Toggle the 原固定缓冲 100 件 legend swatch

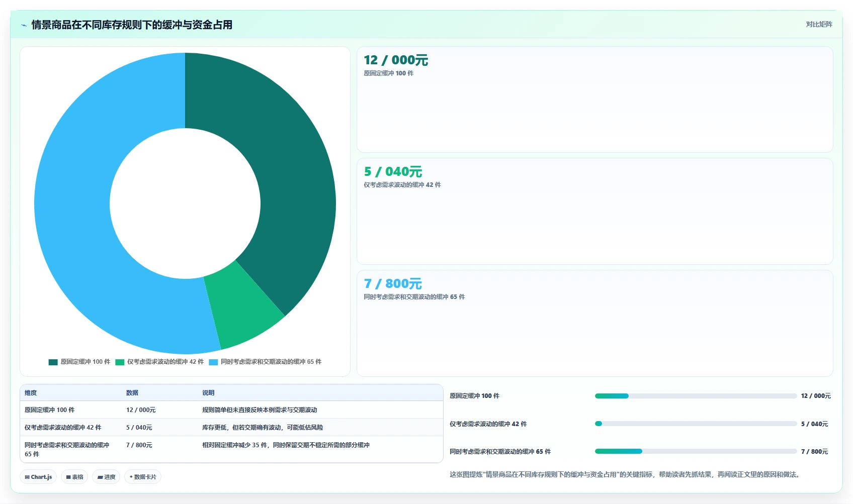[53, 362]
